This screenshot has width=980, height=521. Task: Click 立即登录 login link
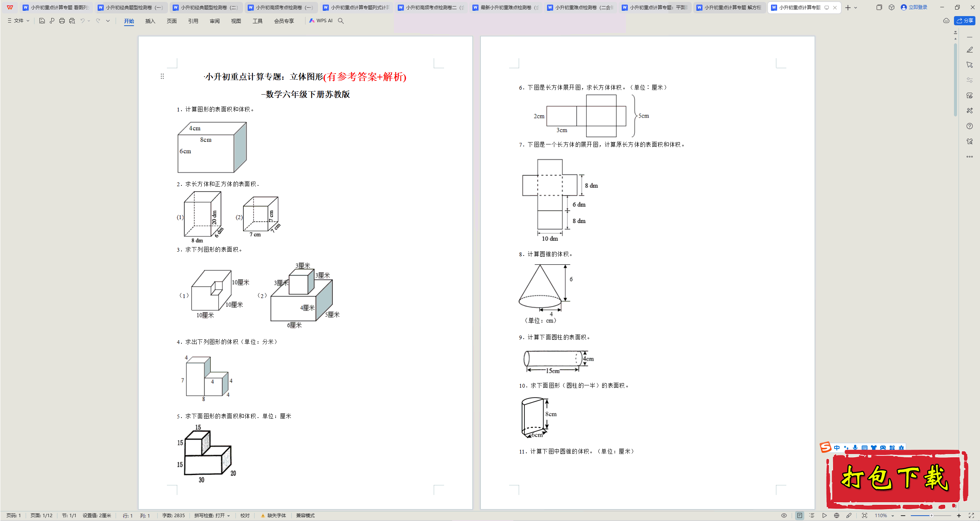[914, 7]
